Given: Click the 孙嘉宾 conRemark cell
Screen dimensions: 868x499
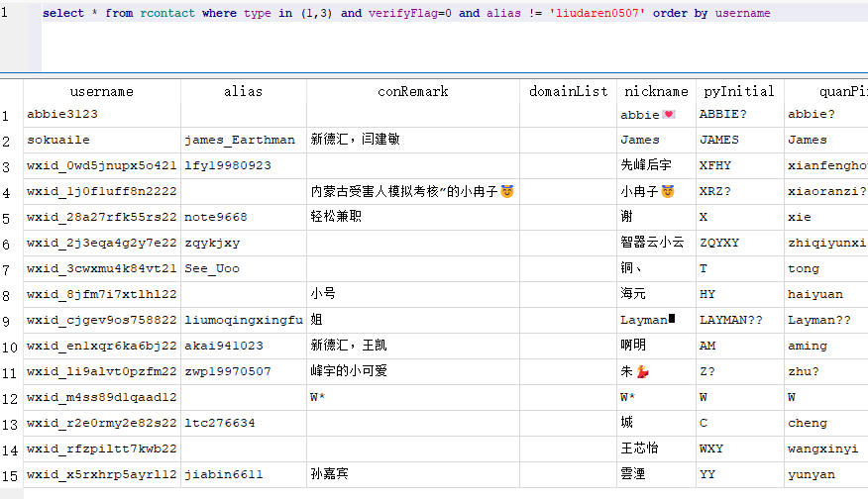Looking at the screenshot, I should [413, 474].
